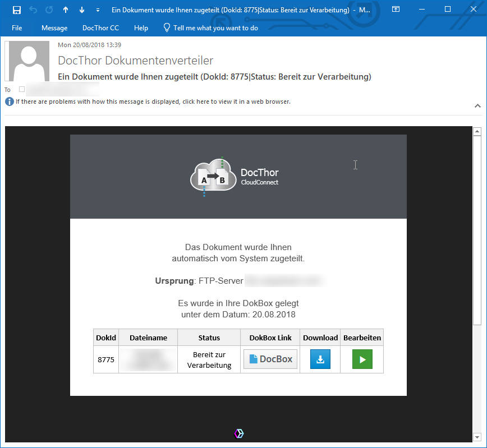Open Ribbon Display Options button

(x=396, y=10)
